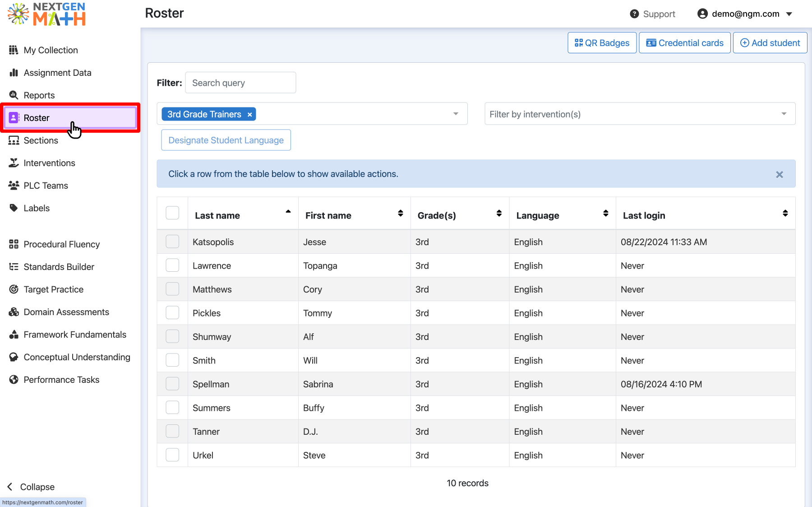Tick the Urkel row checkbox

[x=172, y=455]
